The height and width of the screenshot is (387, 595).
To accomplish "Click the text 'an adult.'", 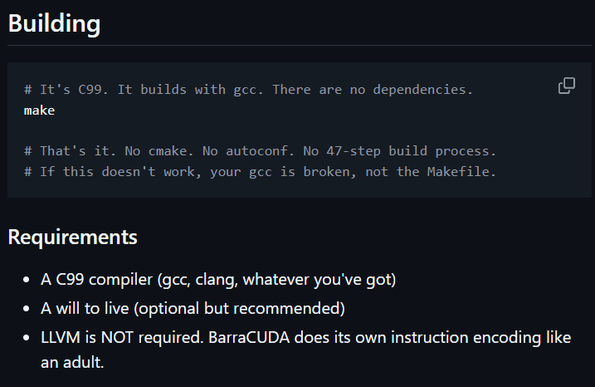I will coord(72,362).
